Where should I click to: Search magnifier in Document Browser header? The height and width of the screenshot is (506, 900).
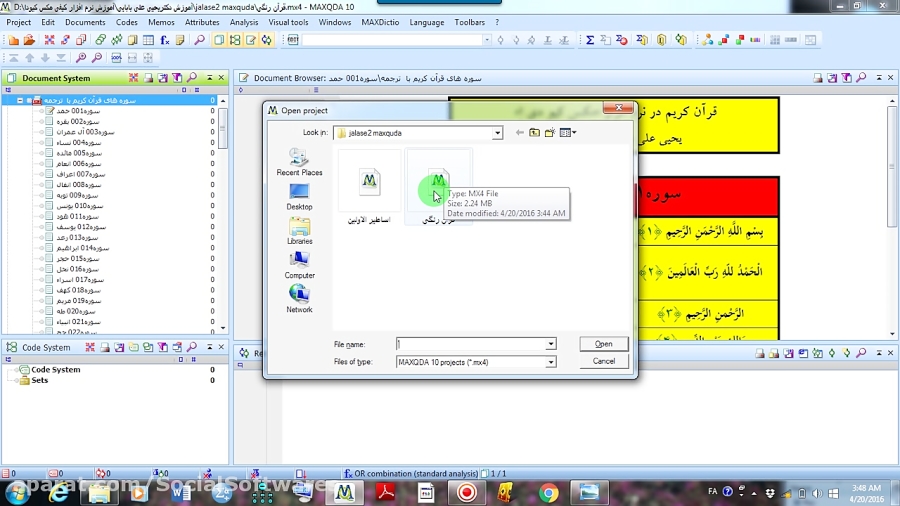[861, 77]
